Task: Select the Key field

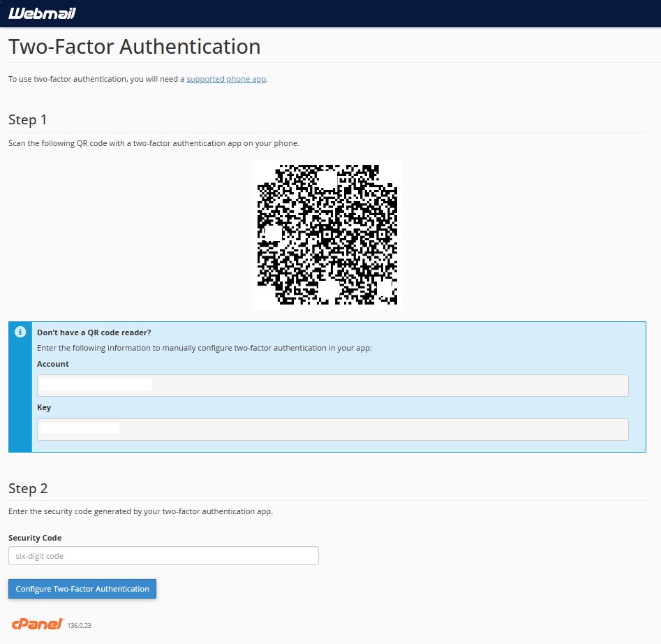Action: [x=333, y=430]
